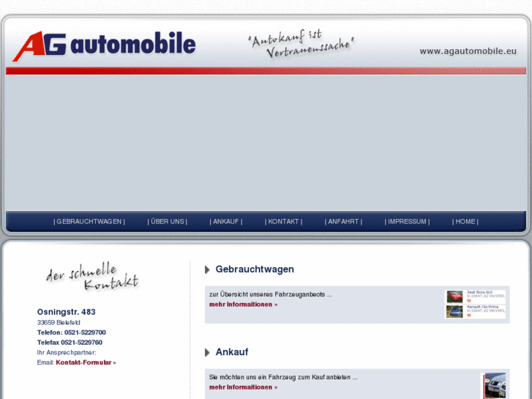Click 'mehr Informationen' under Ankauf
532x399 pixels.
coord(243,387)
